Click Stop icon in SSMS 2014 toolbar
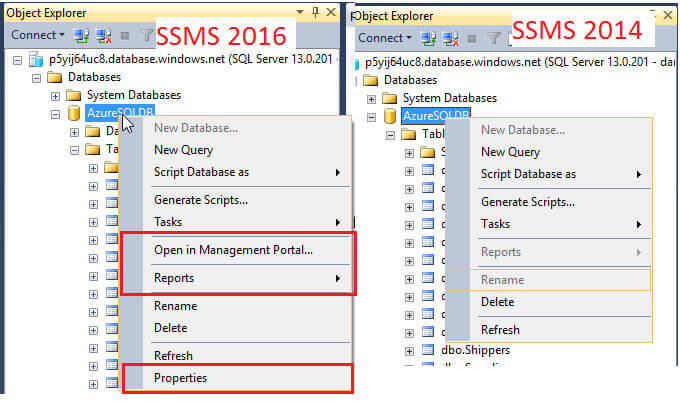This screenshot has height=401, width=680. tap(472, 39)
